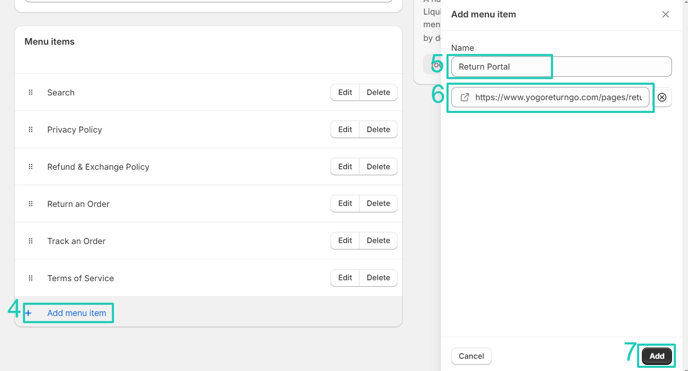Delete the Search menu item
688x371 pixels.
(x=378, y=93)
